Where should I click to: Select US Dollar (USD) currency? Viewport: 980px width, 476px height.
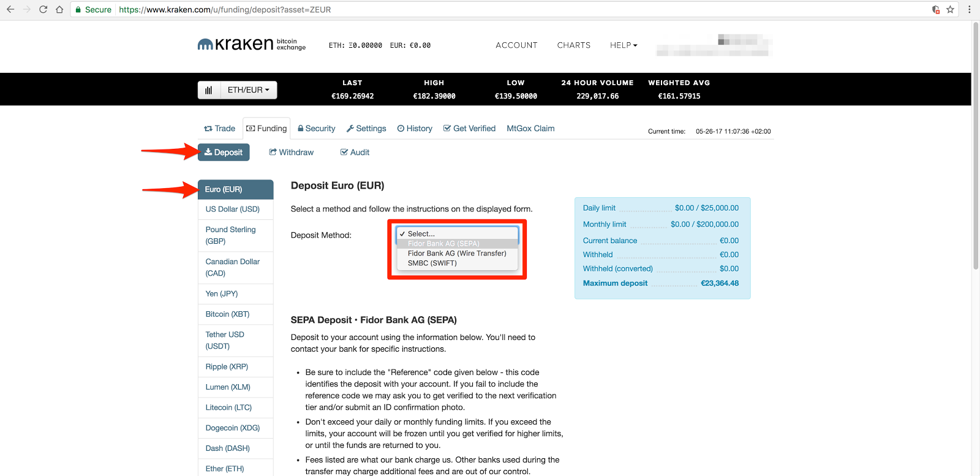[x=236, y=210]
